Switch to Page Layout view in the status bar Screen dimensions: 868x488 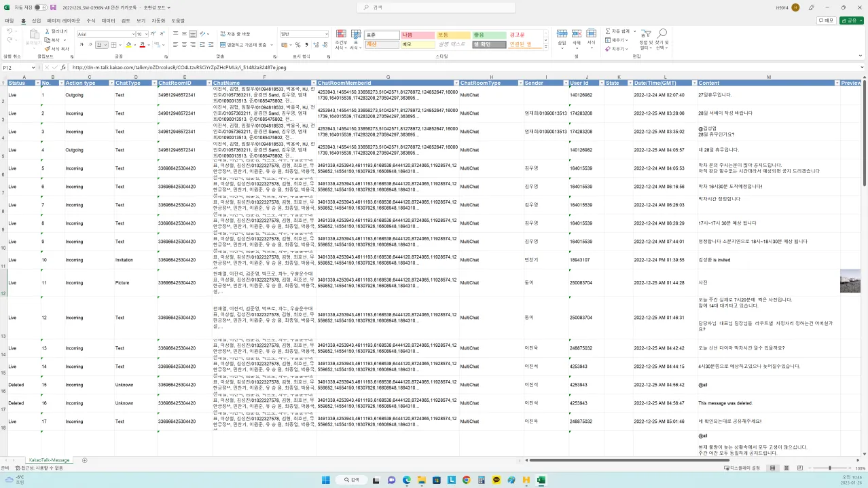(x=786, y=468)
